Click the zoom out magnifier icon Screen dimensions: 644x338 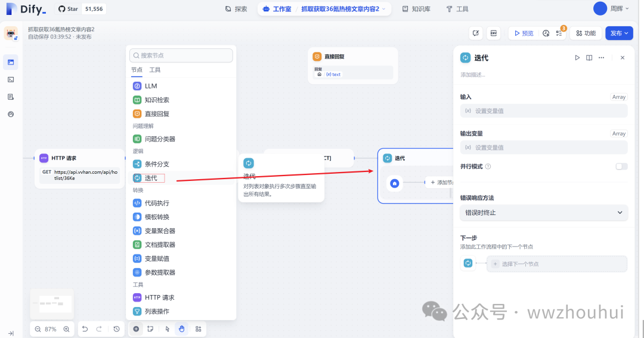coord(38,329)
